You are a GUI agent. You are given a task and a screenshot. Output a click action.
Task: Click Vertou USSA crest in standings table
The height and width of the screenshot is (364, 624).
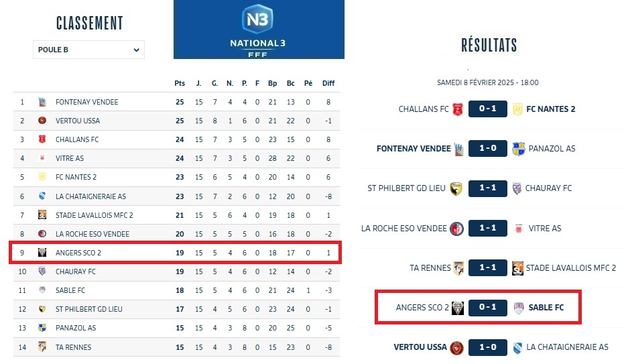coord(42,121)
